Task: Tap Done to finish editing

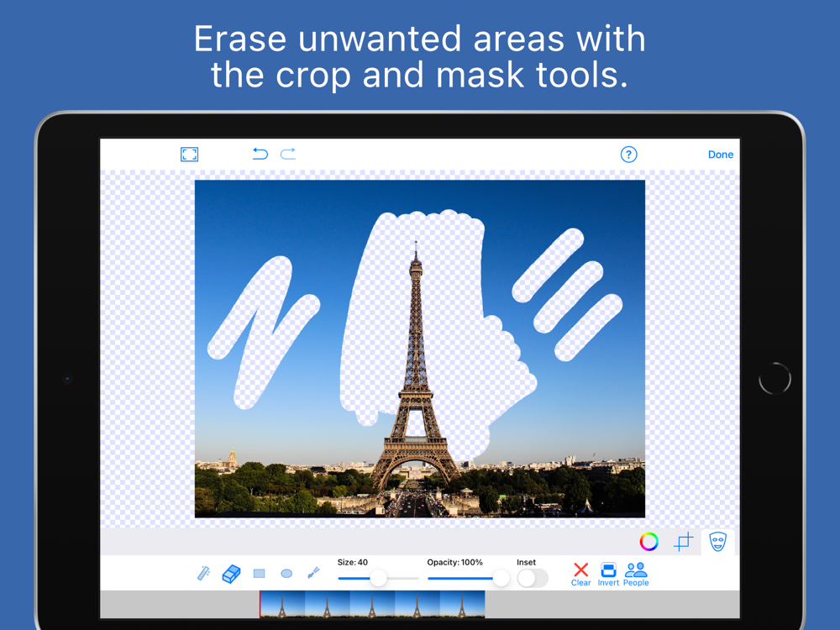Action: tap(721, 155)
